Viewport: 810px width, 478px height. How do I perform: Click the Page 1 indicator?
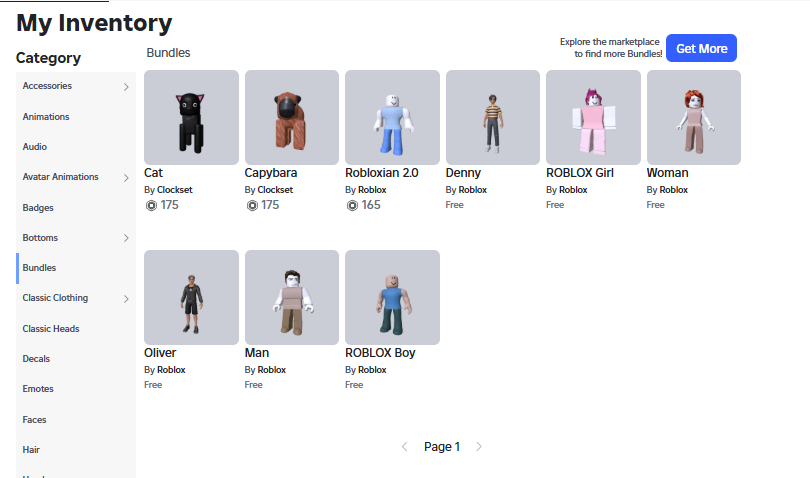(x=442, y=446)
